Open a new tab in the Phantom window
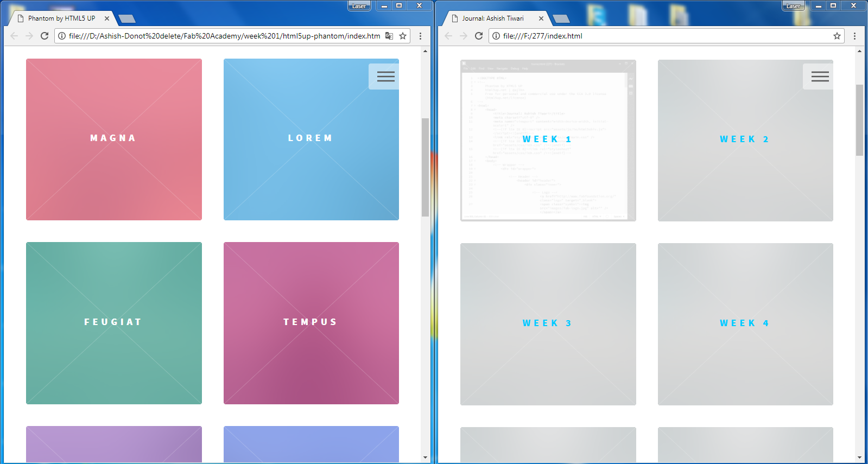This screenshot has width=868, height=464. (x=127, y=19)
